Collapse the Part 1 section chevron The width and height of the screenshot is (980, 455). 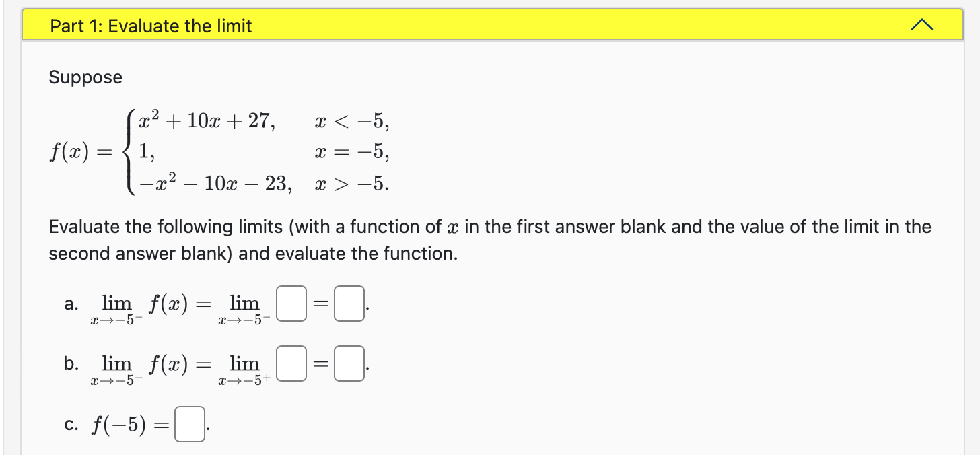point(921,24)
